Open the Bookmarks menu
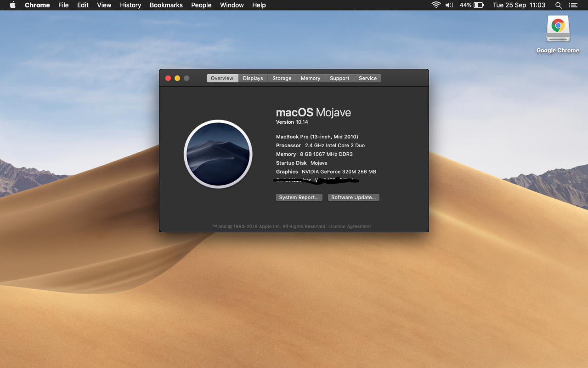The width and height of the screenshot is (588, 368). 166,5
